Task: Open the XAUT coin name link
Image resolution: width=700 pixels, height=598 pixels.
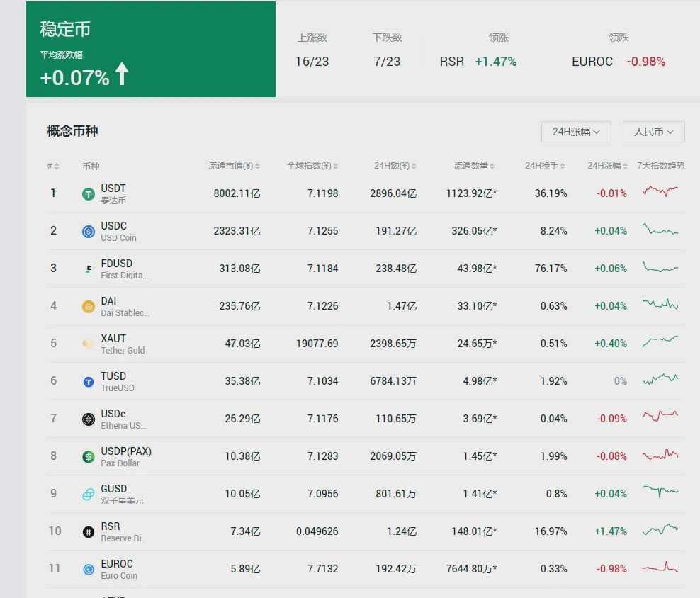Action: point(113,338)
